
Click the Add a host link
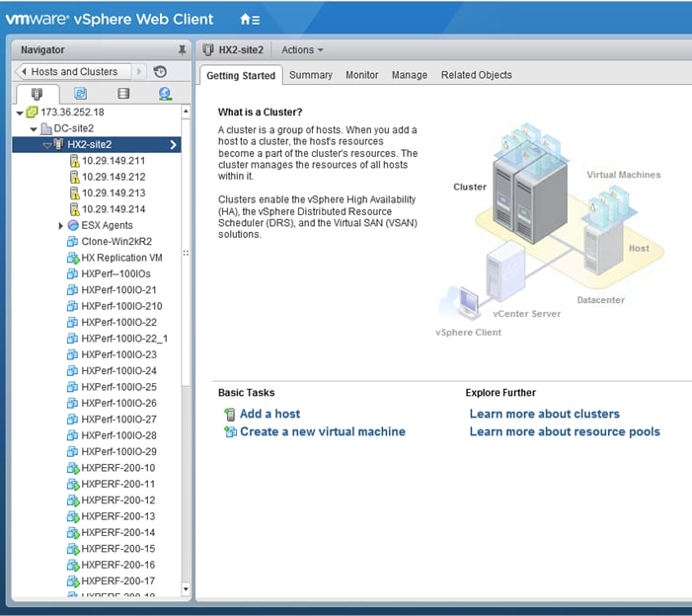point(269,414)
